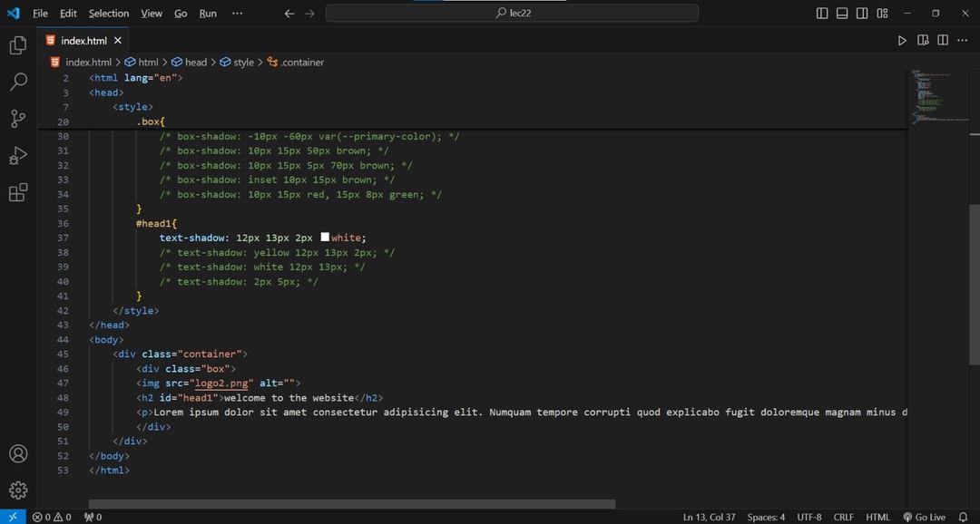Click the <body> tag on line 44
The width and height of the screenshot is (980, 524).
(x=106, y=340)
